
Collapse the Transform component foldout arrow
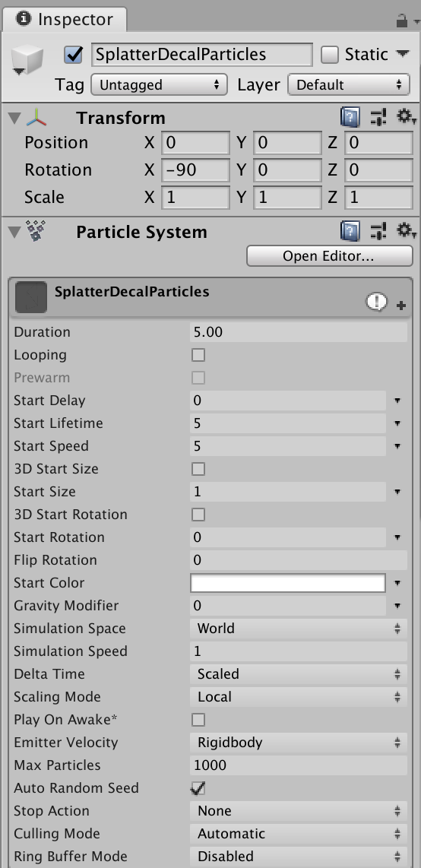(x=14, y=118)
